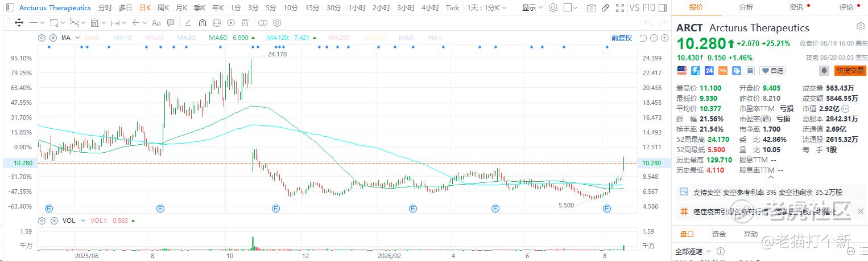The height and width of the screenshot is (261, 868).
Task: Redo the last drawing action
Action: point(663,23)
